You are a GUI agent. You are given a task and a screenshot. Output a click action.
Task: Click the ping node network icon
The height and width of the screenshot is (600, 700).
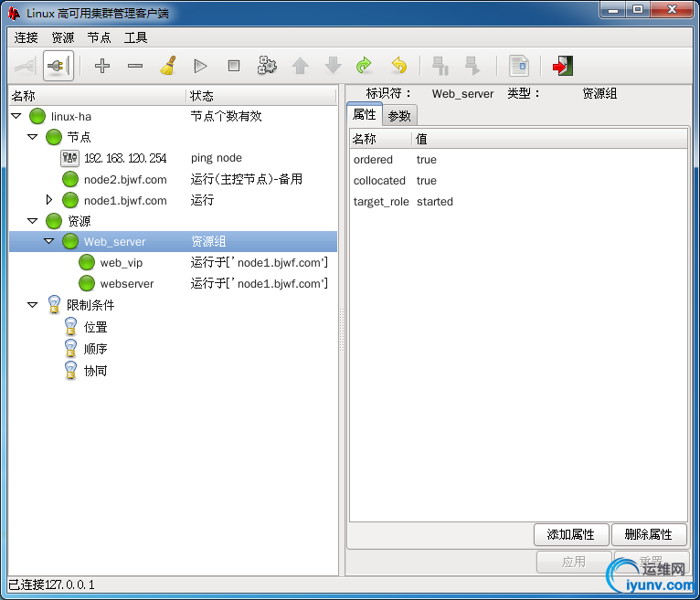pyautogui.click(x=70, y=158)
